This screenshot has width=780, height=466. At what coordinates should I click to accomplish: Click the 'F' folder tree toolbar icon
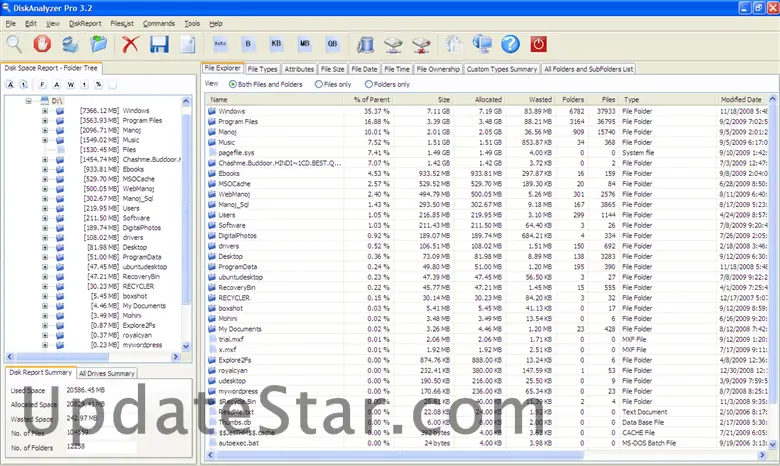(42, 85)
